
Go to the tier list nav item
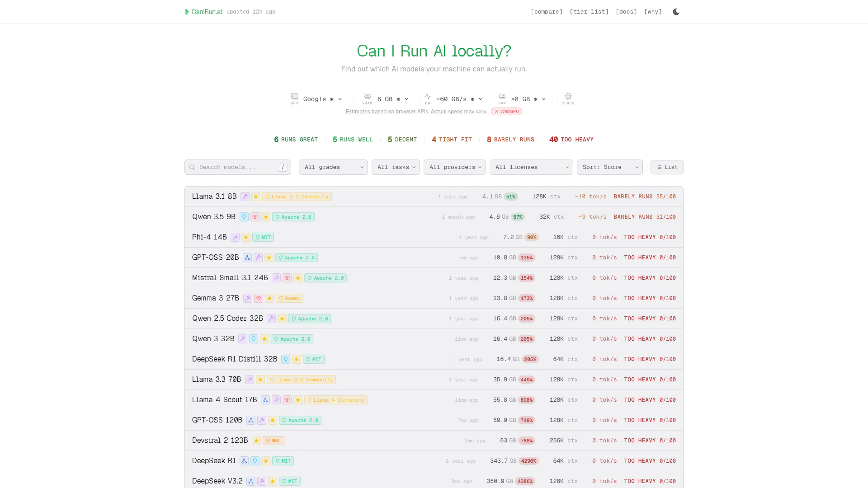coord(589,12)
